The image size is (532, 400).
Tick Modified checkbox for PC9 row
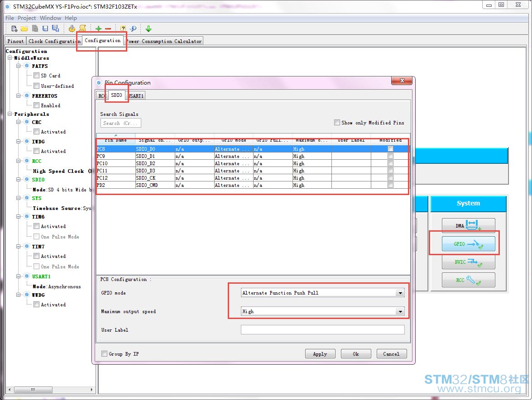[391, 156]
